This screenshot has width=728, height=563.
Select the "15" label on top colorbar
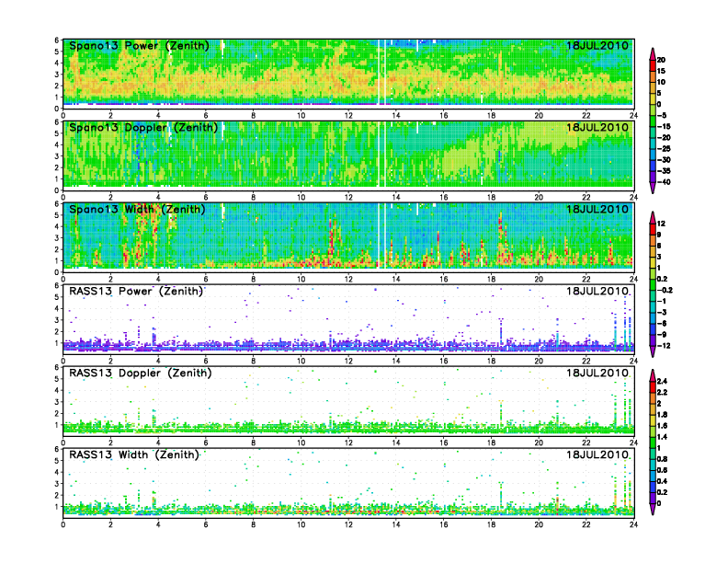pos(661,71)
